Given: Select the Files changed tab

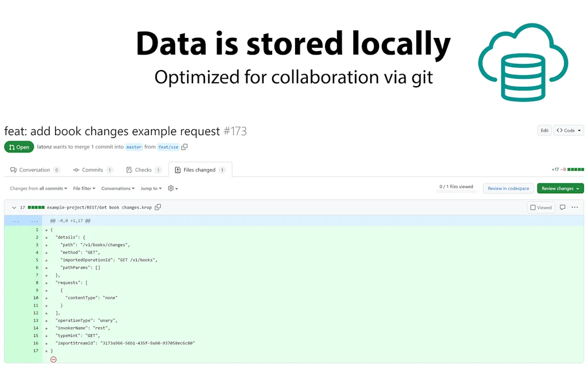Looking at the screenshot, I should pos(200,170).
